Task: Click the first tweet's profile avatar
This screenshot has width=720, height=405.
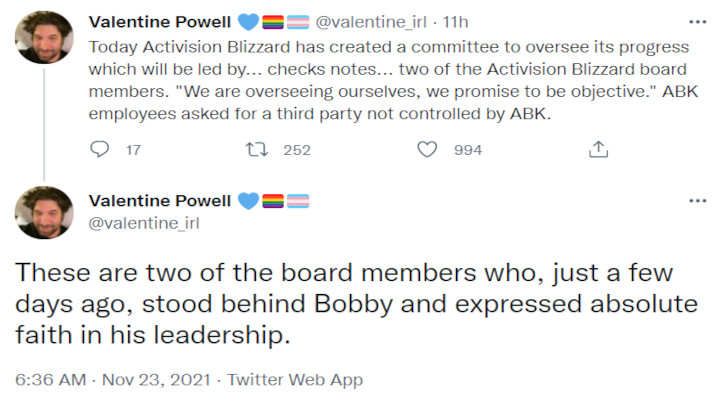Action: (45, 38)
